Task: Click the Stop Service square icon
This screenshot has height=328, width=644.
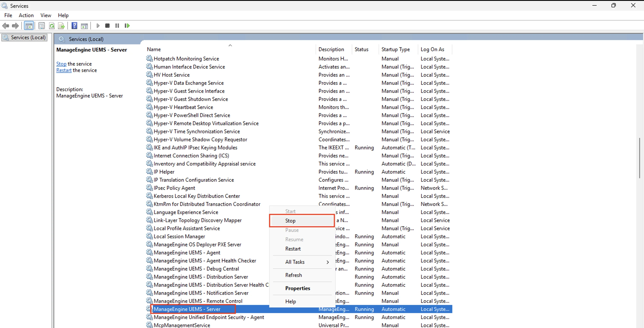Action: [x=108, y=26]
